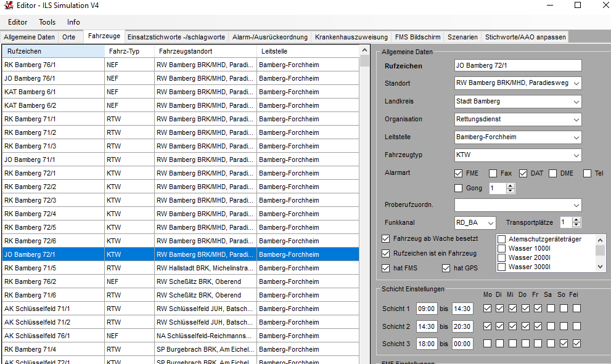The width and height of the screenshot is (611, 364).
Task: Switch to the Krankenhauszuweisung tab
Action: [351, 37]
